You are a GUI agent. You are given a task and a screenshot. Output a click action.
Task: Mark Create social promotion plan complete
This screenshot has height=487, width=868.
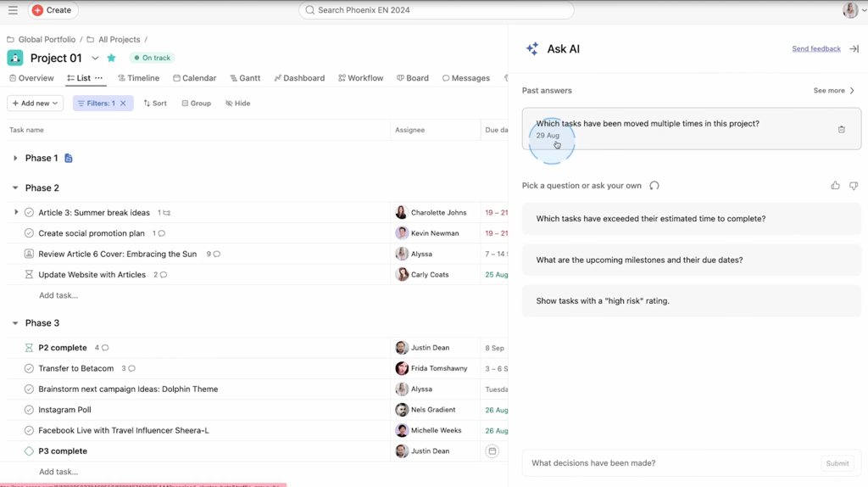pyautogui.click(x=29, y=233)
